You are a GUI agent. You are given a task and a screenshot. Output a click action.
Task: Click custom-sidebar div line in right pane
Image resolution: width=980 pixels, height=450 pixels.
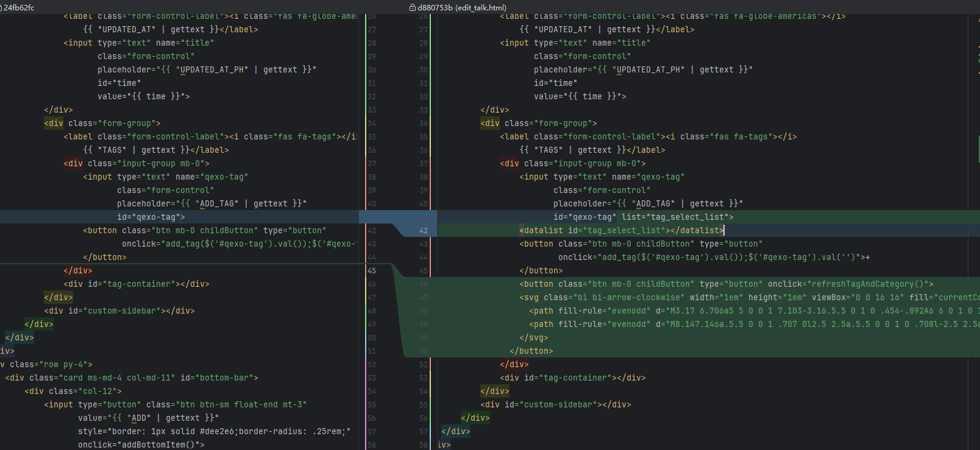pyautogui.click(x=555, y=405)
